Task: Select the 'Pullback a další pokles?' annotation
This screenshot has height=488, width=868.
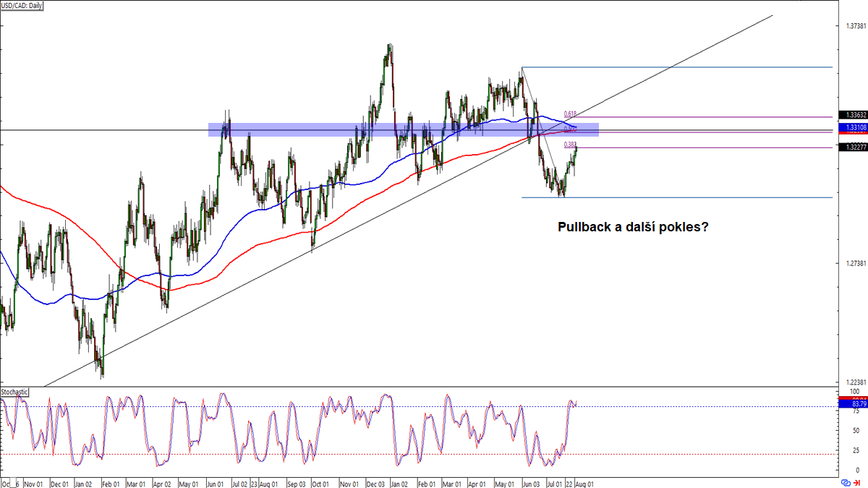Action: point(633,227)
